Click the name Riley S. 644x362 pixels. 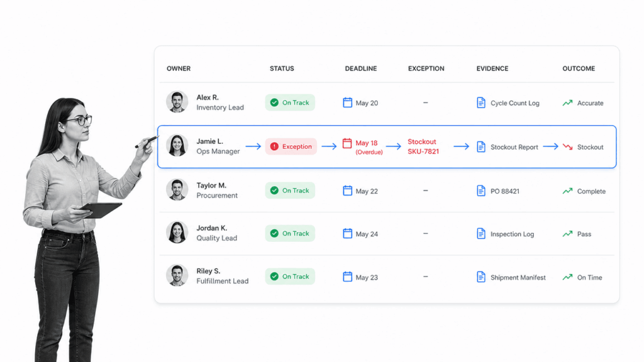pos(208,271)
